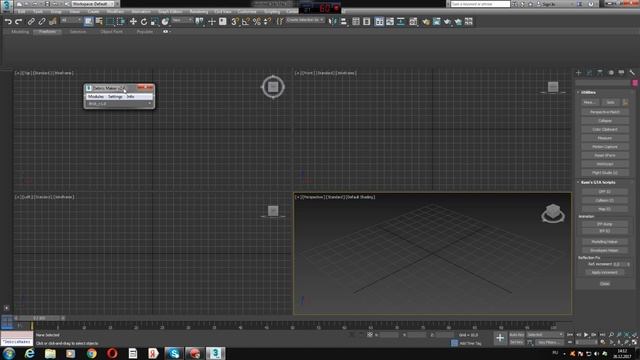640x360 pixels.
Task: Click the Unlink Selection icon
Action: click(42, 22)
